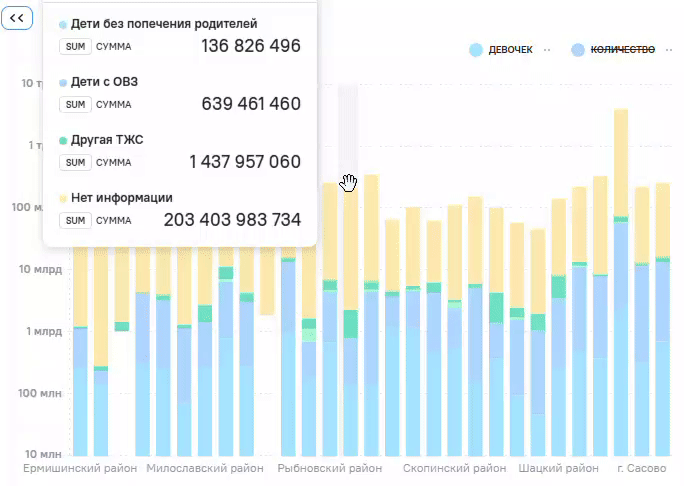Click the 10 млн y-axis tick label
The height and width of the screenshot is (486, 684).
click(x=43, y=454)
